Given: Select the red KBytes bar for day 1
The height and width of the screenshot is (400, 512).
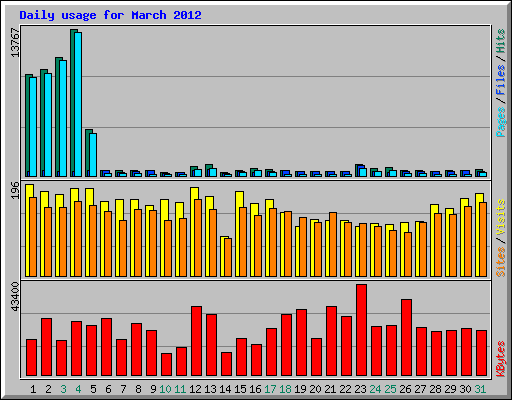Looking at the screenshot, I should [x=32, y=358].
